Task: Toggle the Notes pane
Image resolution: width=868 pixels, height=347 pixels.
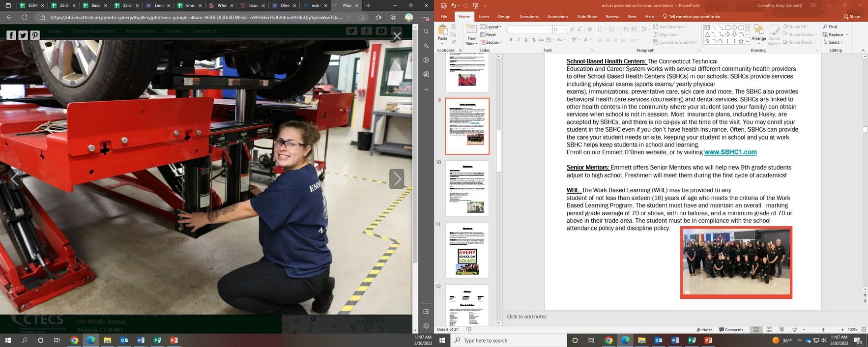Action: (704, 330)
